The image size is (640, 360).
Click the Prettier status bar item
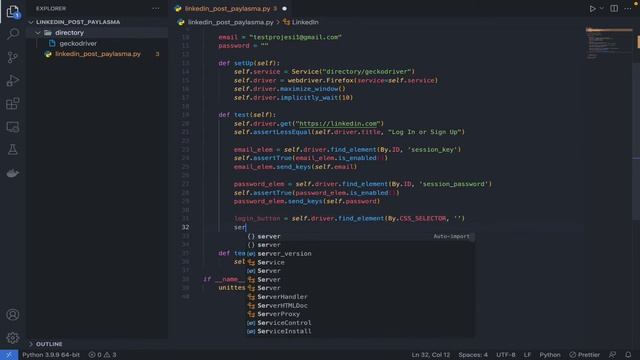tap(584, 355)
